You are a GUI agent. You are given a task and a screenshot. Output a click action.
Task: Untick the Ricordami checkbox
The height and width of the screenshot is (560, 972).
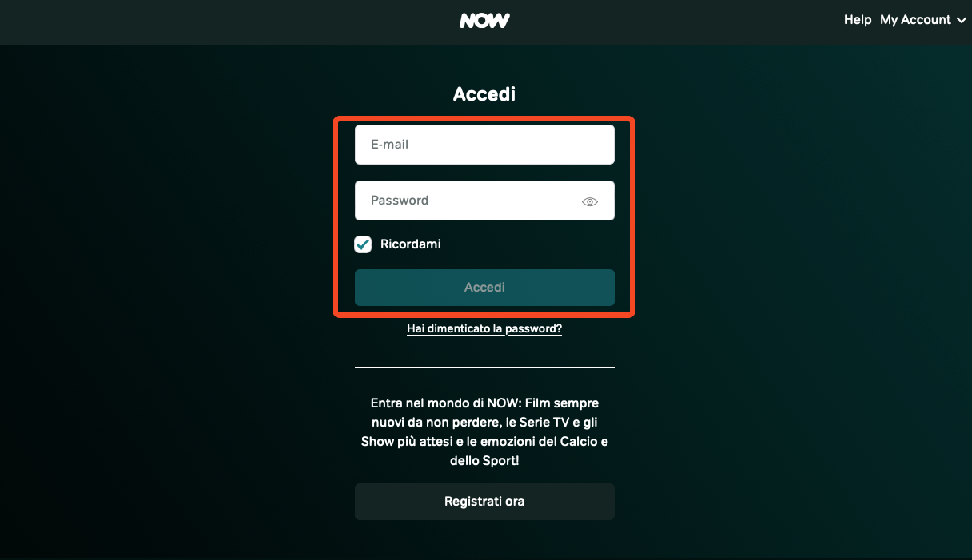pyautogui.click(x=363, y=244)
